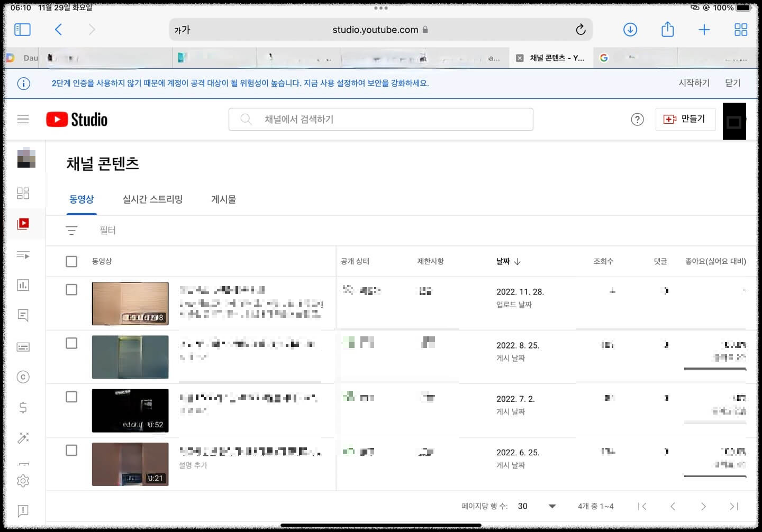This screenshot has height=532, width=762.
Task: Open the 만들기 create button dropdown
Action: point(685,119)
